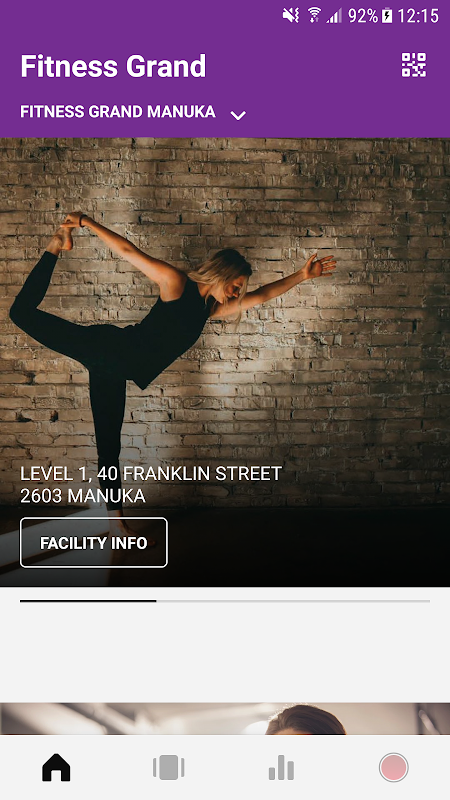This screenshot has width=450, height=800.
Task: Expand the Fitness Grand Manuka chevron
Action: point(238,115)
